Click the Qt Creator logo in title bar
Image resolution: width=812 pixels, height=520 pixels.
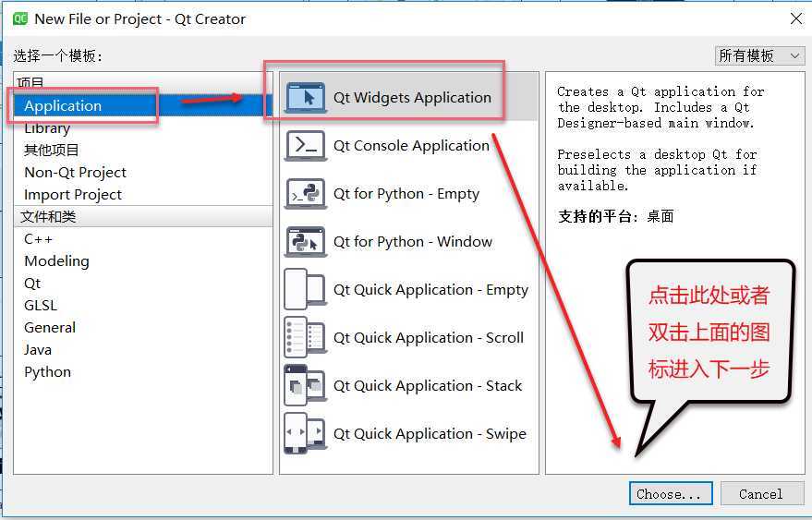[20, 19]
